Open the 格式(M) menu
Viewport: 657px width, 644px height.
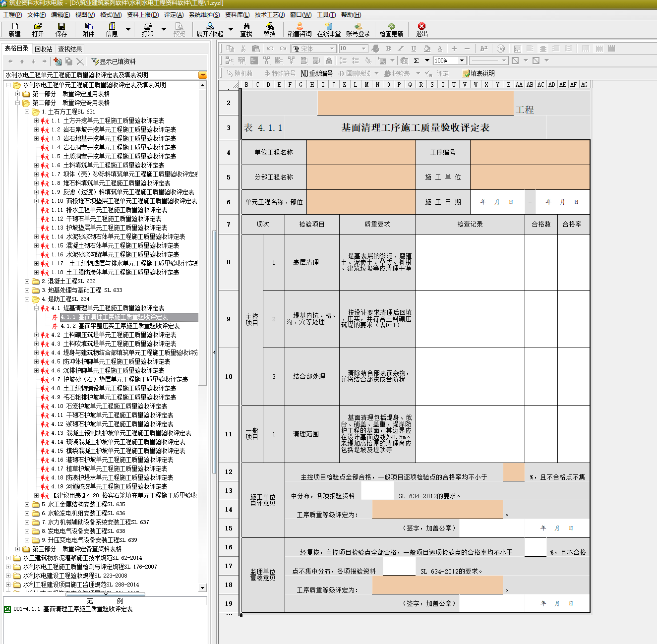tap(111, 15)
